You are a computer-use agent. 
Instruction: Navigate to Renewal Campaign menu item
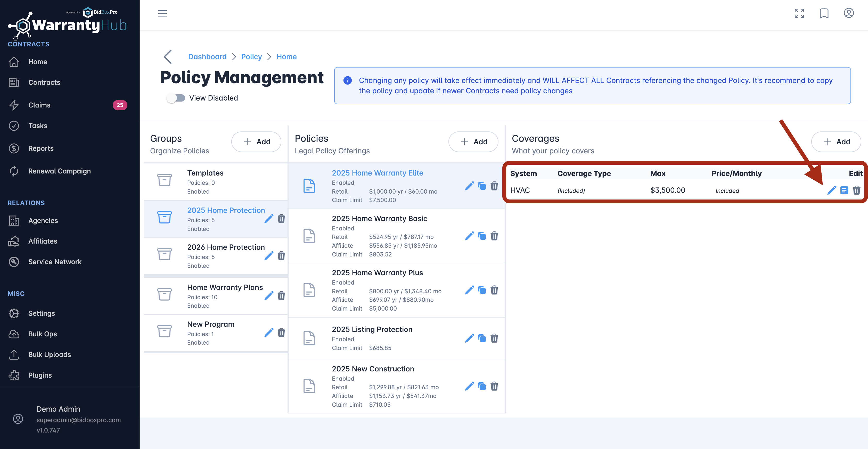[x=59, y=171]
